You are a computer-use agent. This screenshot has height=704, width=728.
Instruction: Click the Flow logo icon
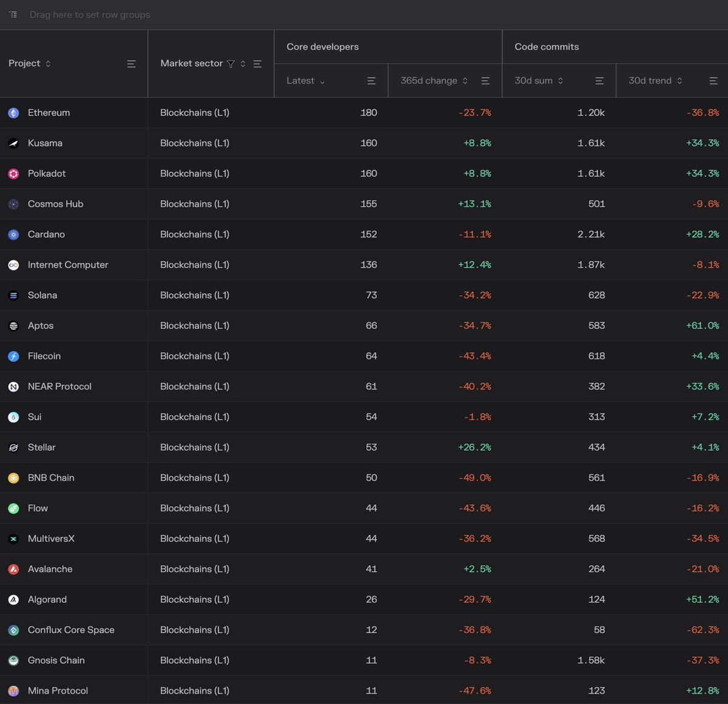tap(13, 509)
